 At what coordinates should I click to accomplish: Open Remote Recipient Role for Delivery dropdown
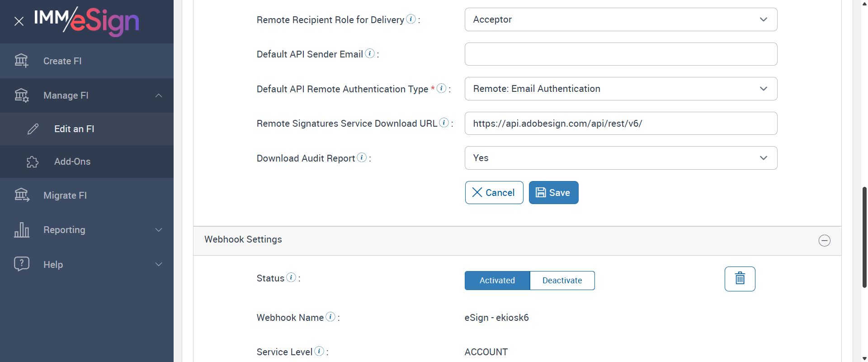[x=621, y=19]
